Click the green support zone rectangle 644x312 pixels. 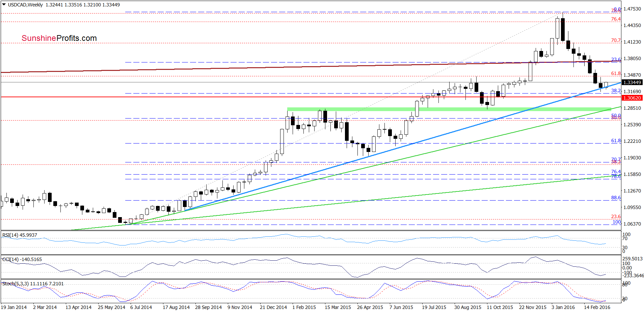click(449, 109)
